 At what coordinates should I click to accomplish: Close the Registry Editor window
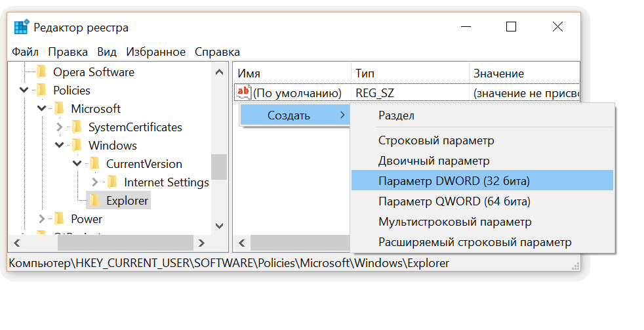[x=557, y=27]
